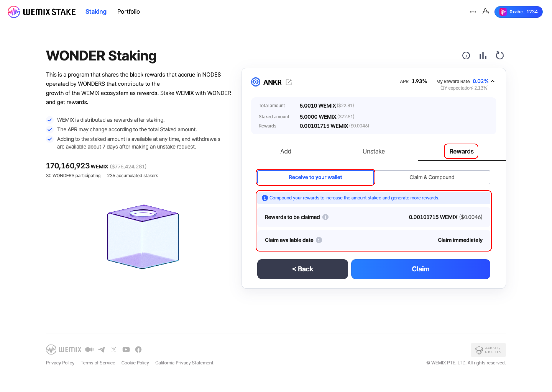
Task: Open the Terms of Service link
Action: [x=98, y=363]
